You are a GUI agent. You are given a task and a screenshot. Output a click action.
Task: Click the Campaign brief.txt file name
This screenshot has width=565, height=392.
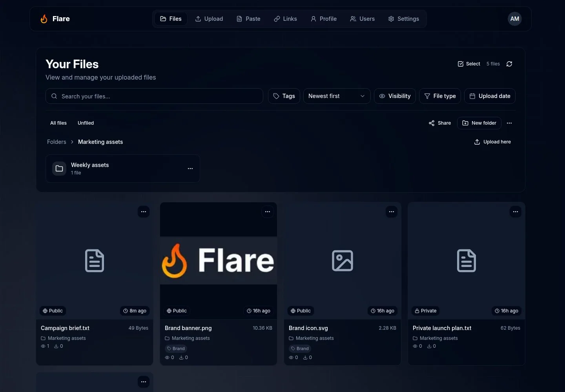point(65,328)
